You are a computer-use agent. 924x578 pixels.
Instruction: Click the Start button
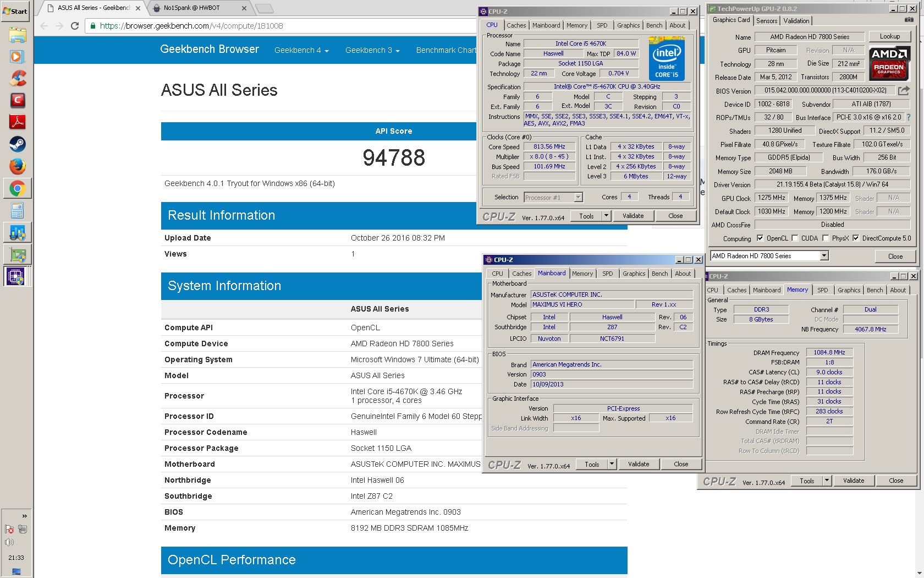pyautogui.click(x=15, y=11)
